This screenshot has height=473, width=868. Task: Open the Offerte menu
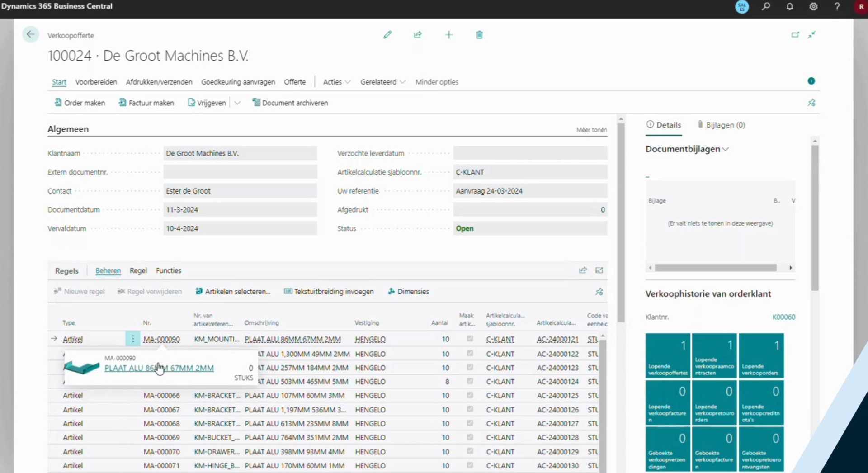[295, 82]
